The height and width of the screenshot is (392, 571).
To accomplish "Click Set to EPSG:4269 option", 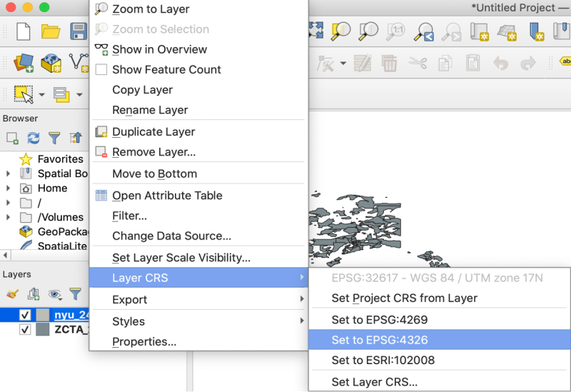I will 440,319.
